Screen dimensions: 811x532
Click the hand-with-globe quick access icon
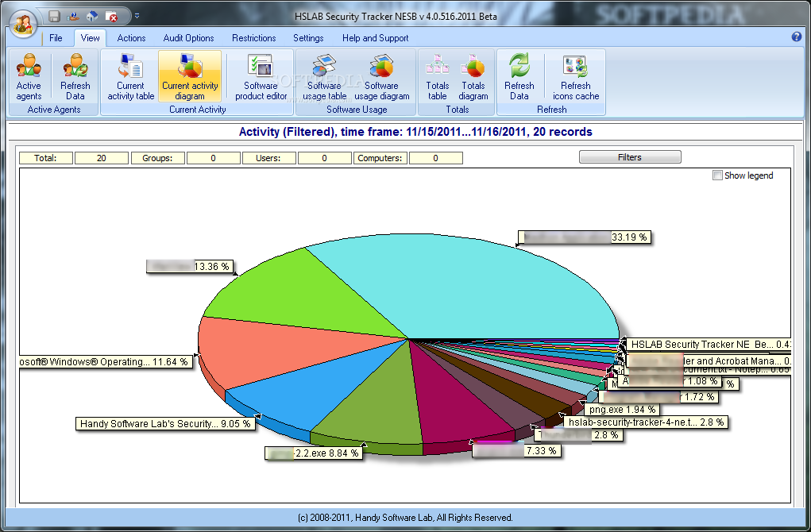(73, 17)
